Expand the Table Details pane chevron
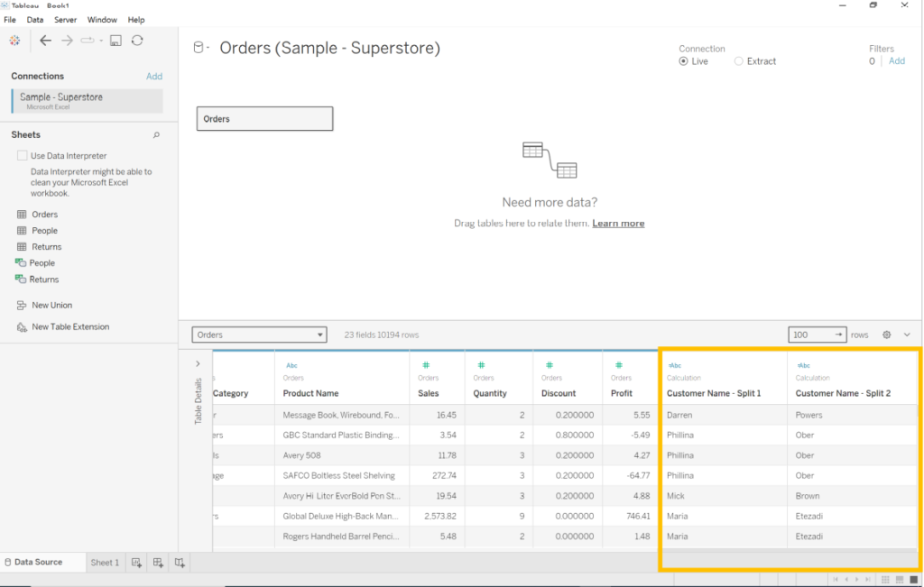Image resolution: width=924 pixels, height=587 pixels. pyautogui.click(x=198, y=364)
